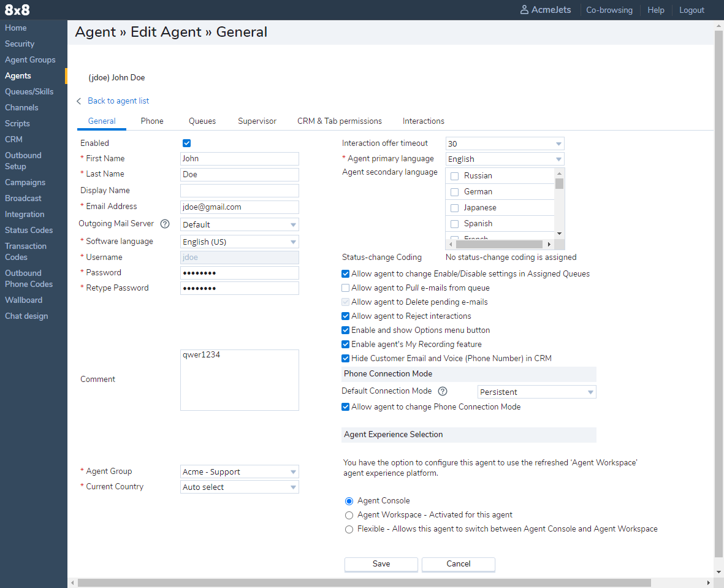Image resolution: width=724 pixels, height=588 pixels.
Task: Select Agent Workspace radio option
Action: pyautogui.click(x=349, y=515)
